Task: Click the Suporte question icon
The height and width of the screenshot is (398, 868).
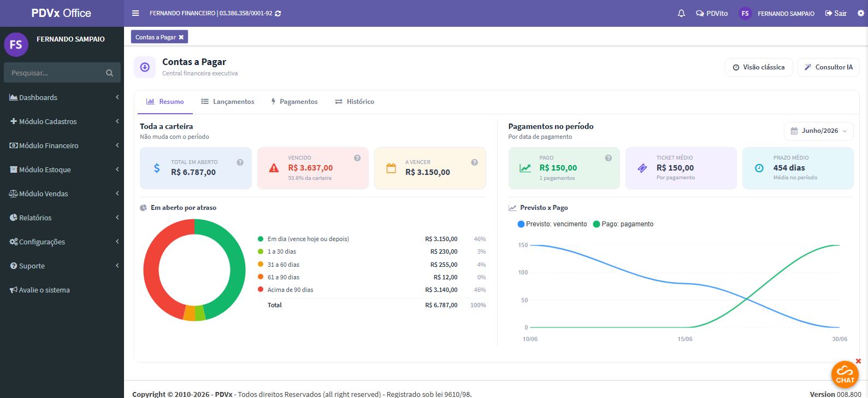Action: (x=14, y=266)
